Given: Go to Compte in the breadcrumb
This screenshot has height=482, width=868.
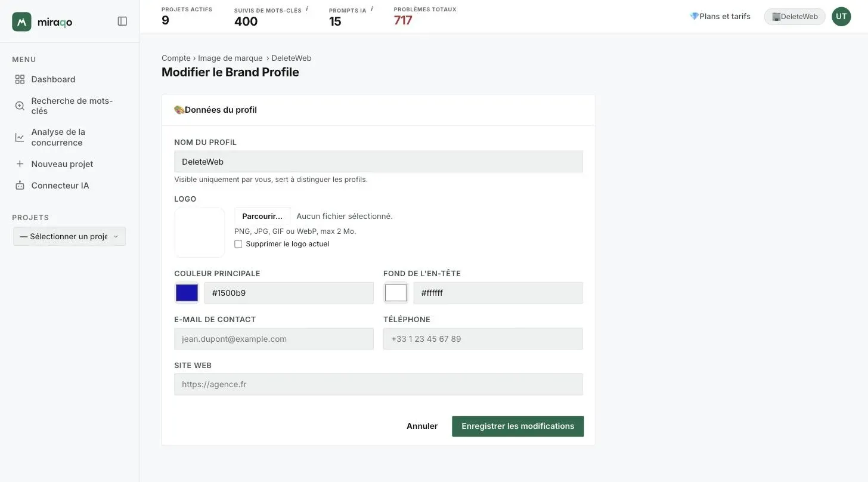Looking at the screenshot, I should pyautogui.click(x=176, y=58).
